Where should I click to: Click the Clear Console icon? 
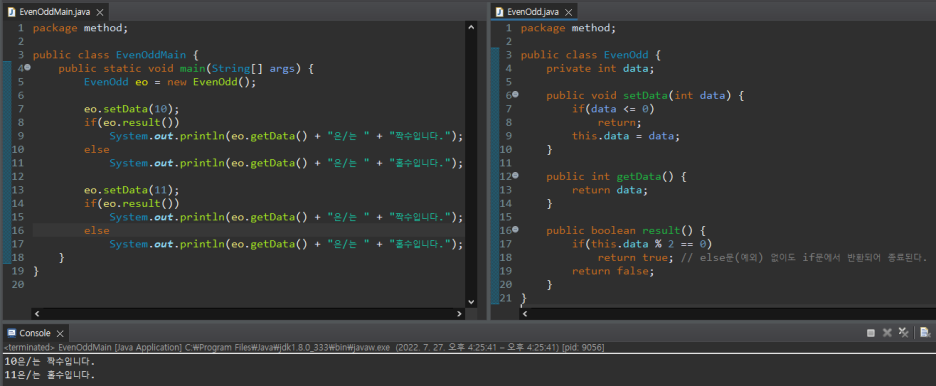tap(925, 332)
